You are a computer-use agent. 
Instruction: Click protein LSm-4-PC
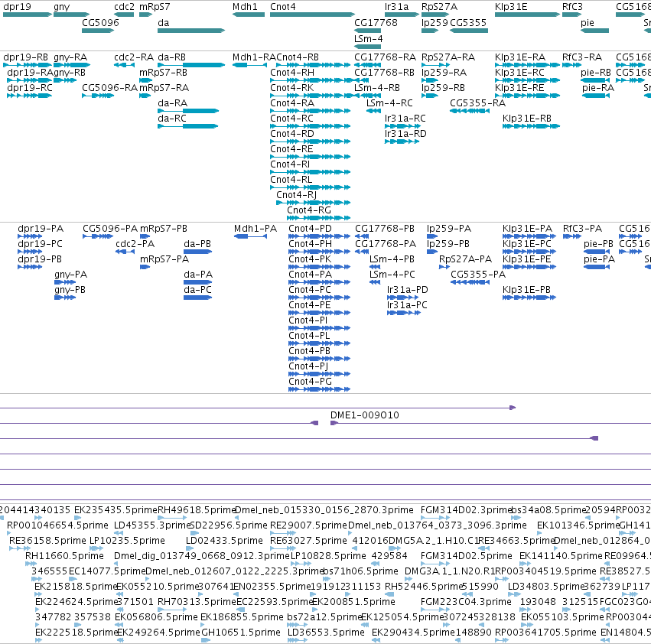[x=375, y=282]
